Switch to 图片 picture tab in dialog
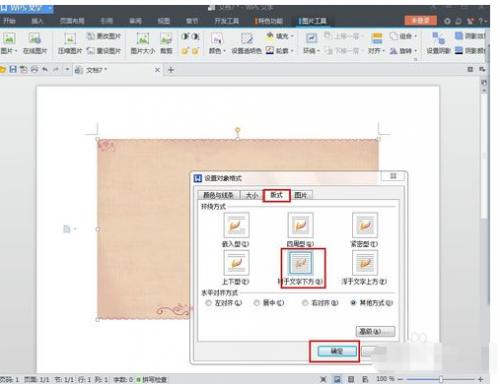Image resolution: width=500 pixels, height=384 pixels. 301,195
